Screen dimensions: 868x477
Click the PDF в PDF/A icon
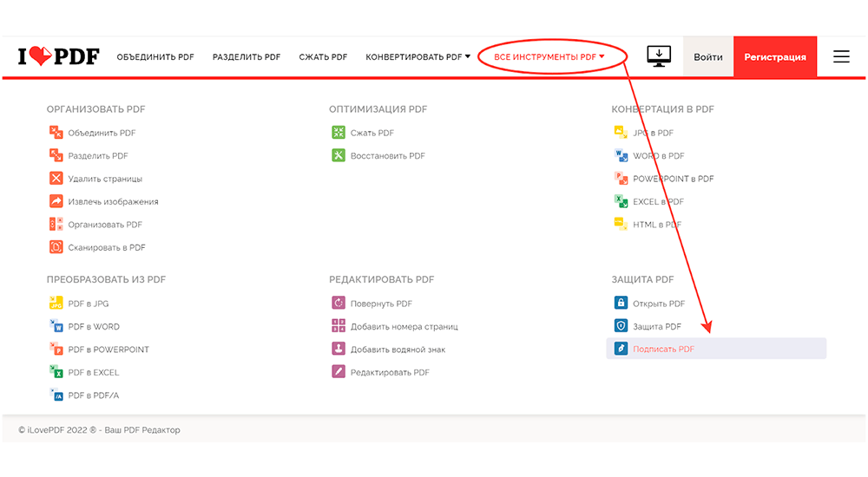[56, 395]
